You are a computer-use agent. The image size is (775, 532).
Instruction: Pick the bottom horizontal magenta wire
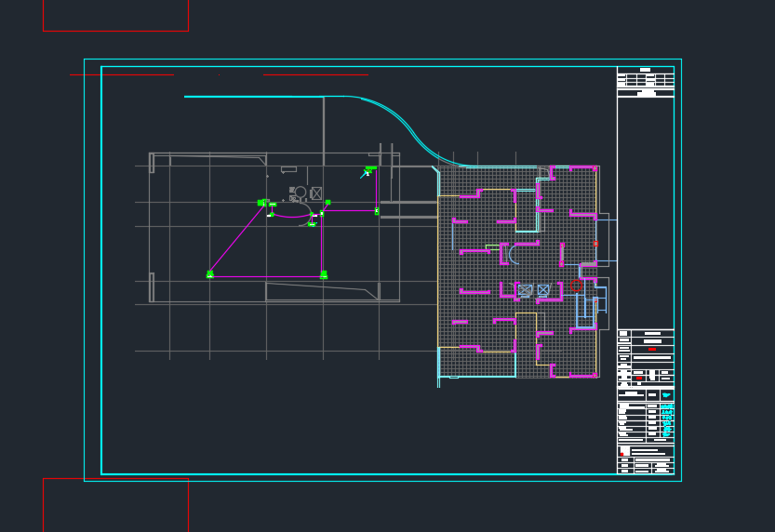coord(267,276)
